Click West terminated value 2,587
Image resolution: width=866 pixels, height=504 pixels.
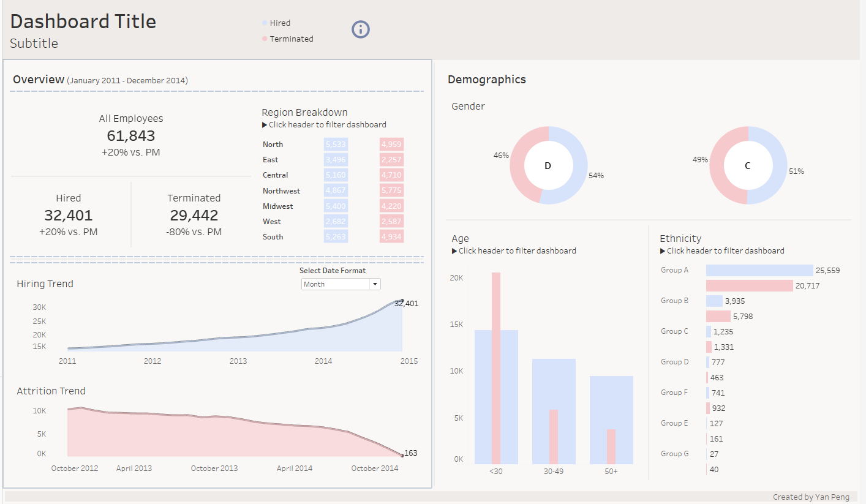point(391,221)
